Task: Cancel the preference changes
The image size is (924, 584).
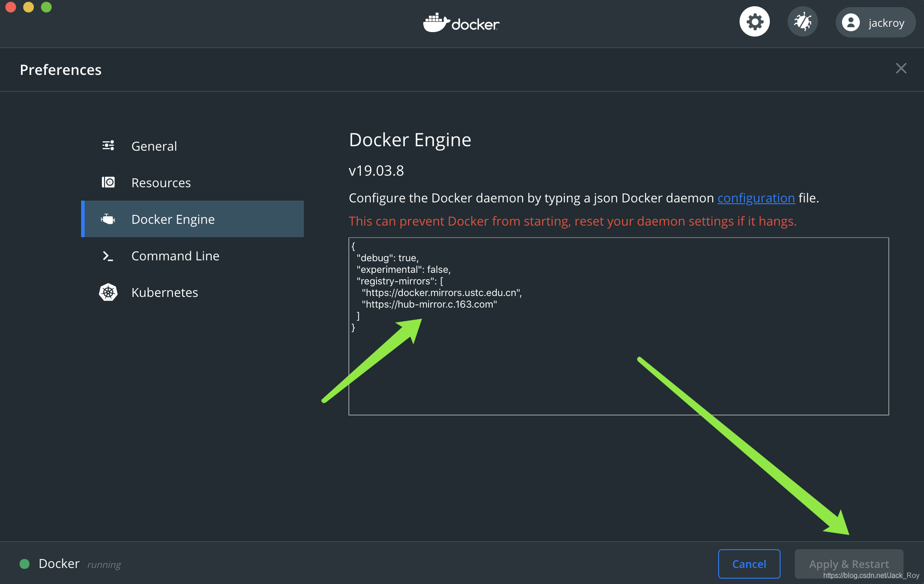Action: (749, 564)
